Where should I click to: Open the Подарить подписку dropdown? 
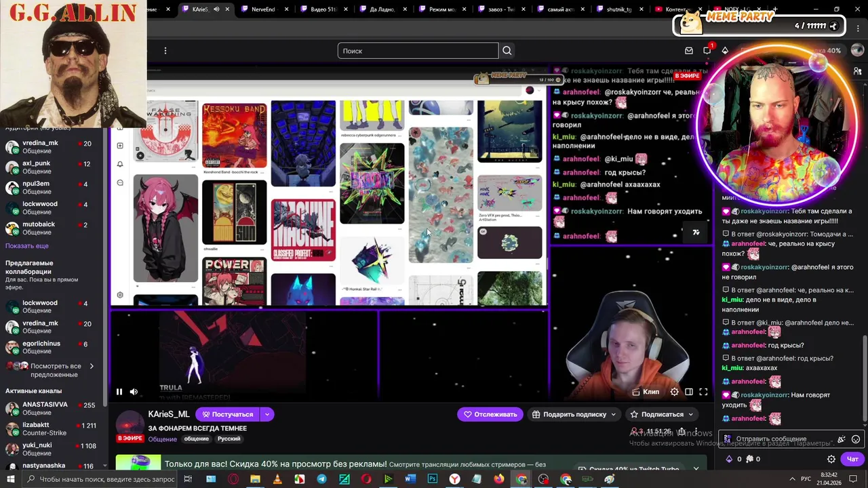[x=574, y=414]
